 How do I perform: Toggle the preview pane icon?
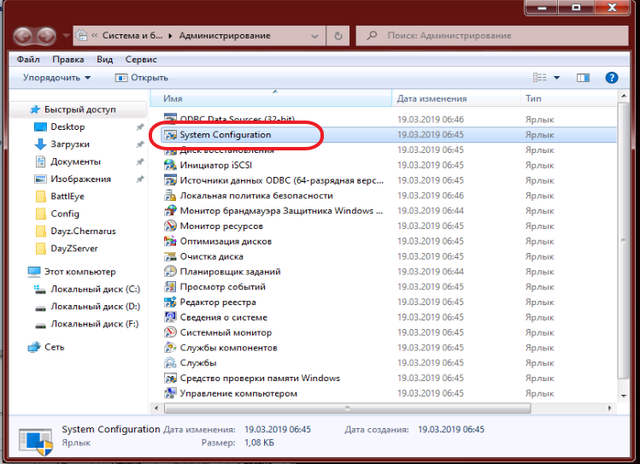pyautogui.click(x=583, y=78)
